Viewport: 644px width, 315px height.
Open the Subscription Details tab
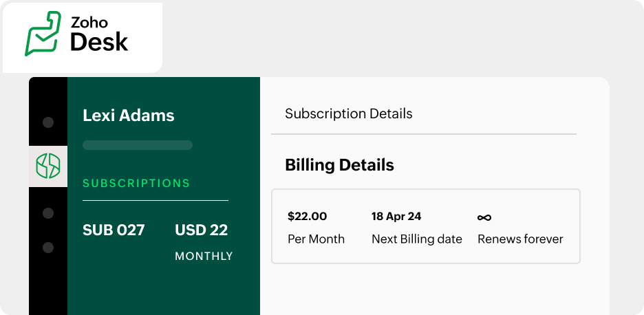pyautogui.click(x=349, y=113)
